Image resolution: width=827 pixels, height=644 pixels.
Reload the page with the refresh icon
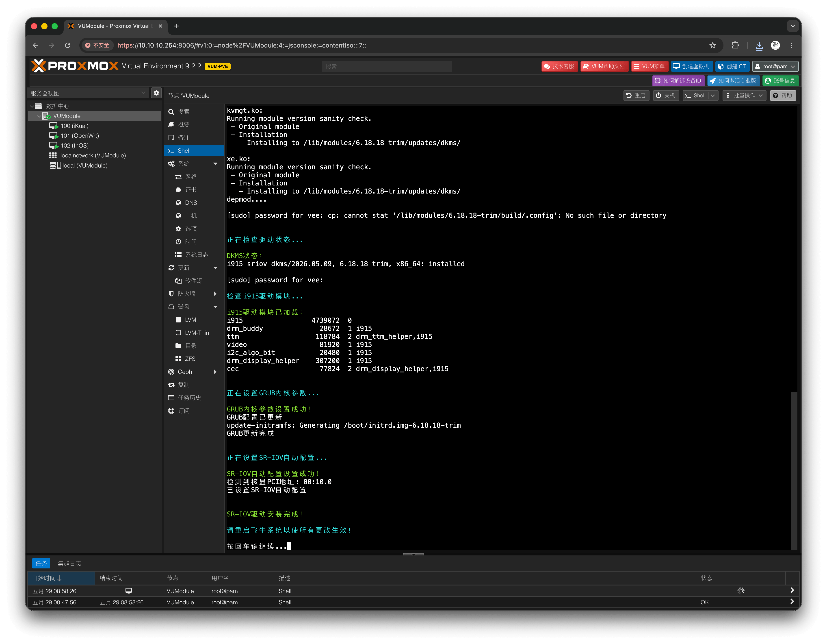[68, 46]
